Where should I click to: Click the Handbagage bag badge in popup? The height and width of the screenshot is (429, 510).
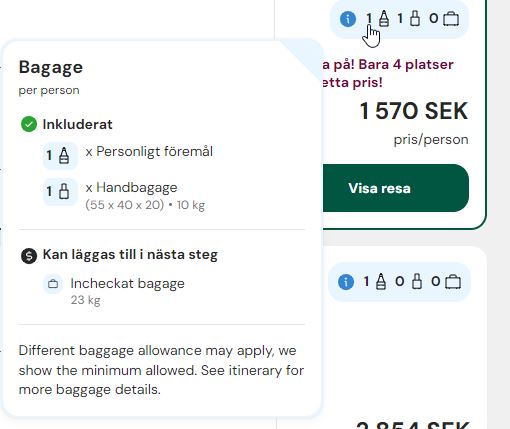(x=60, y=192)
